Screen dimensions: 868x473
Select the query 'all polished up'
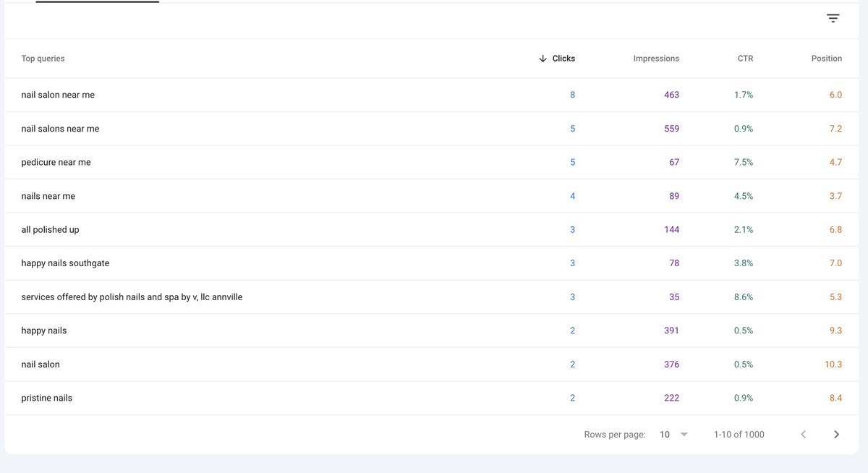[50, 229]
